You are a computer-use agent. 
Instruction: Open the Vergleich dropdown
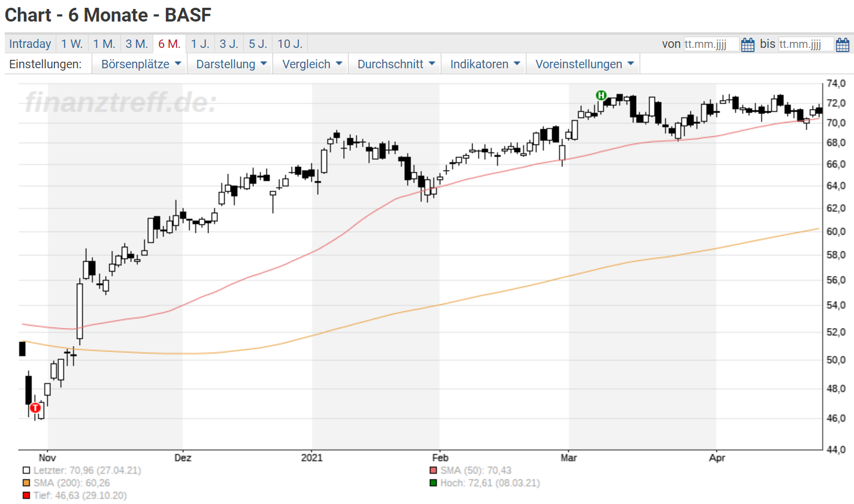[311, 64]
